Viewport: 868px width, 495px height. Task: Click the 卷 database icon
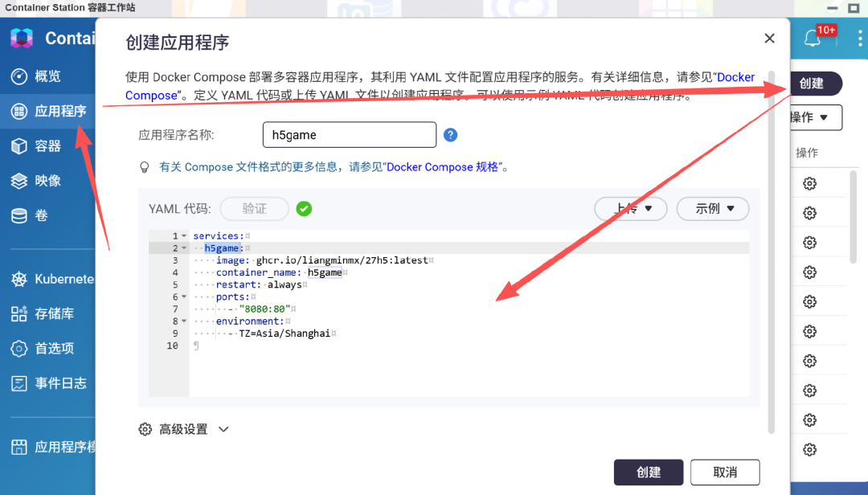coord(18,215)
